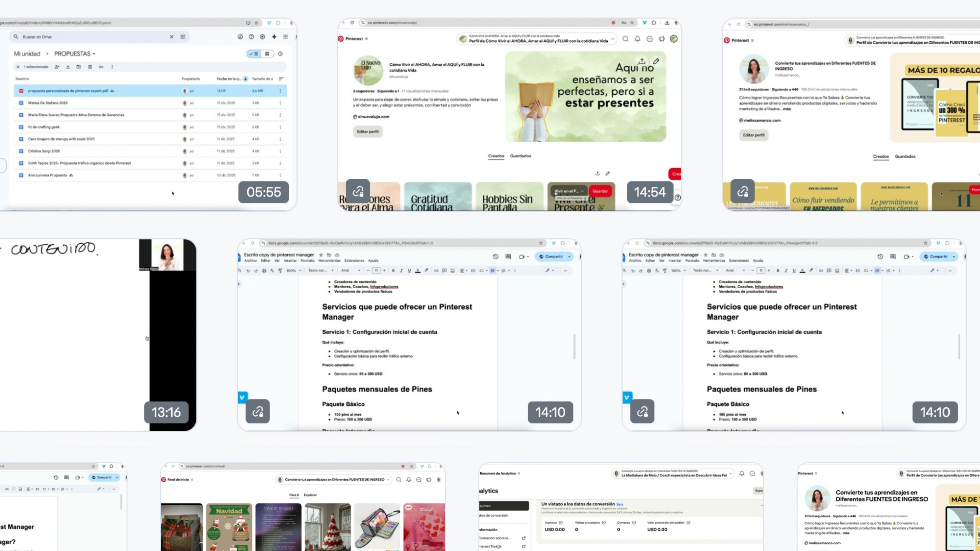Click Mi unidad breadcrumb in the Drive thumbnail

pos(27,54)
